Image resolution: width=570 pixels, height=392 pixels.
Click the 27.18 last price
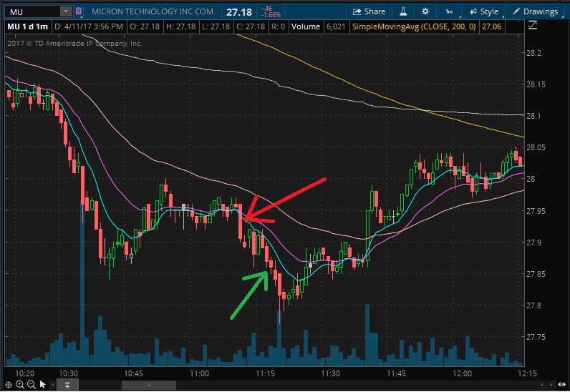[x=239, y=12]
